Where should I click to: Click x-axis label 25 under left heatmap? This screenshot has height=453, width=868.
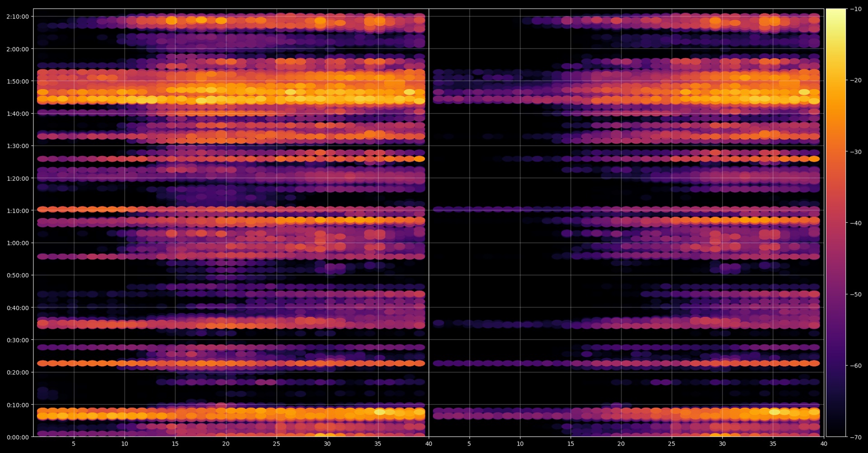(x=276, y=444)
